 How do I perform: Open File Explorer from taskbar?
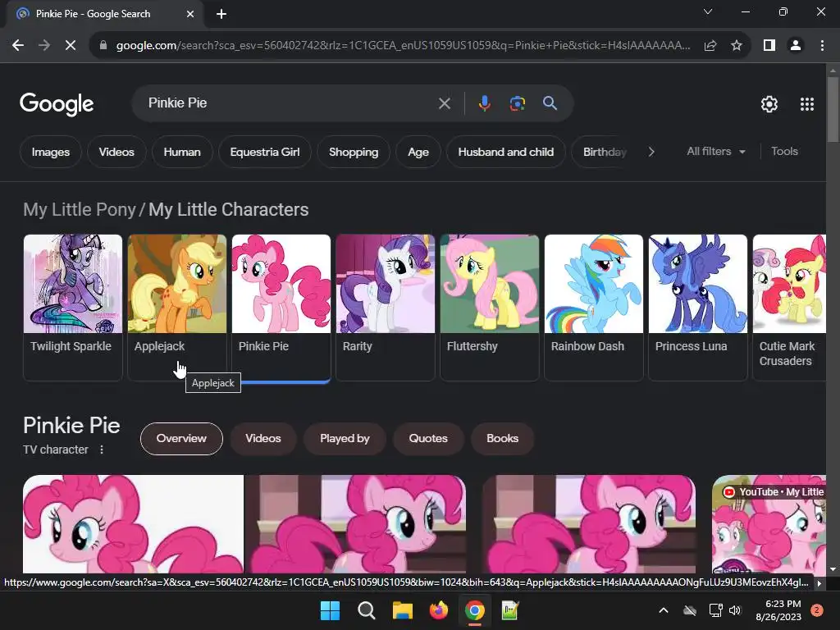pos(402,610)
